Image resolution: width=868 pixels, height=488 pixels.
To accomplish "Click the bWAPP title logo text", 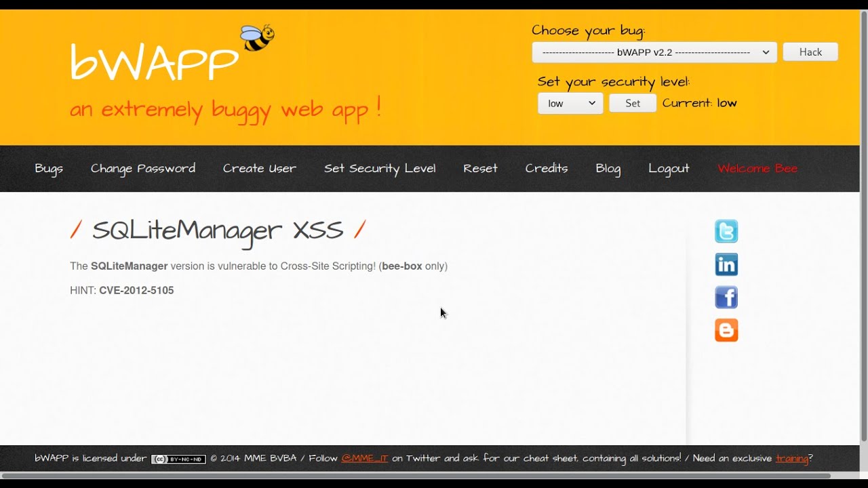I will [x=154, y=62].
